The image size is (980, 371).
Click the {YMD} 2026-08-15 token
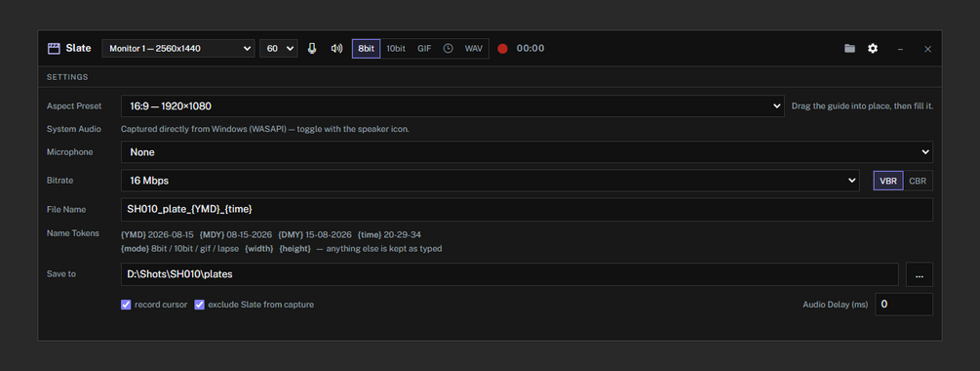157,234
